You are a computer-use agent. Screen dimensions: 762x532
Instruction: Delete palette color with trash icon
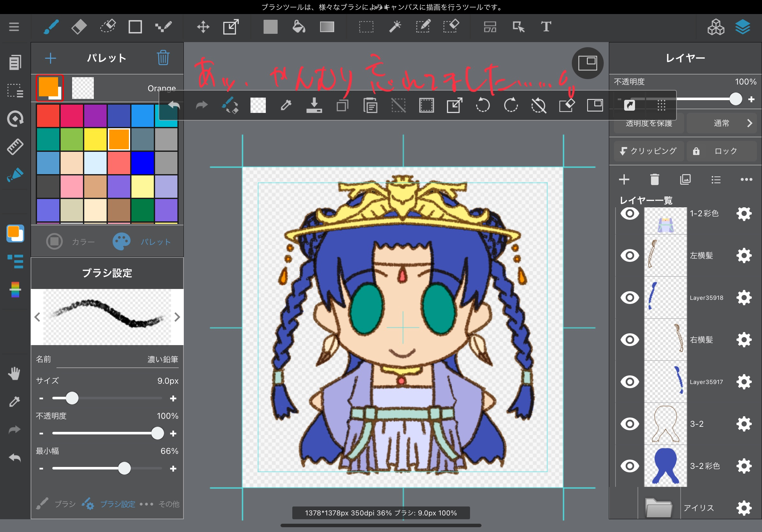163,58
